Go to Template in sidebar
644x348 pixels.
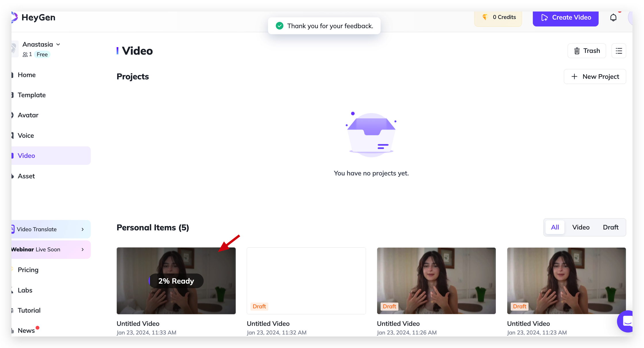tap(32, 95)
